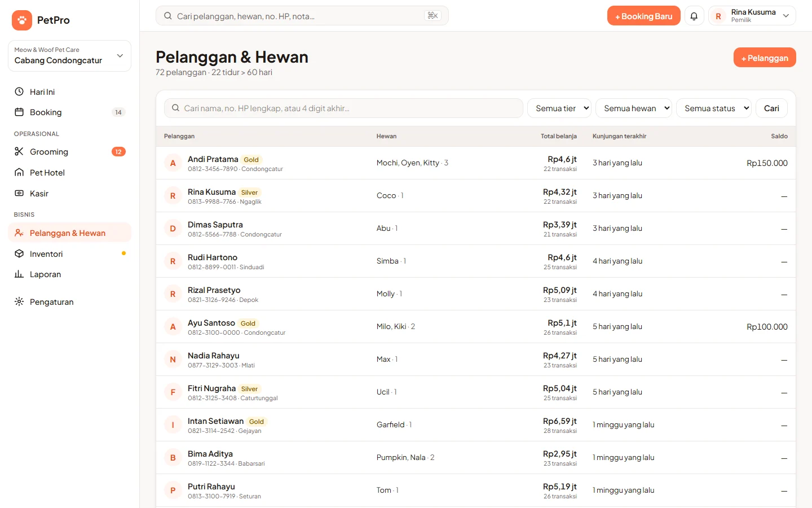Open the Semua tier filter dropdown
The width and height of the screenshot is (812, 508).
pyautogui.click(x=559, y=108)
